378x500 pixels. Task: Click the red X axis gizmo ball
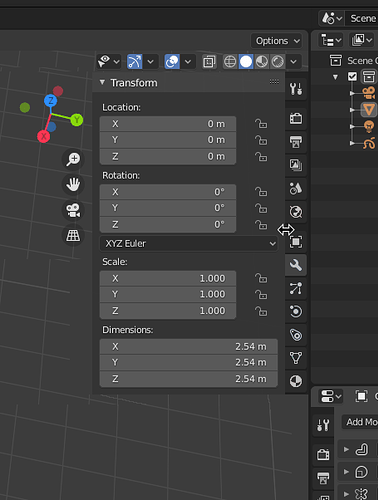pos(44,136)
